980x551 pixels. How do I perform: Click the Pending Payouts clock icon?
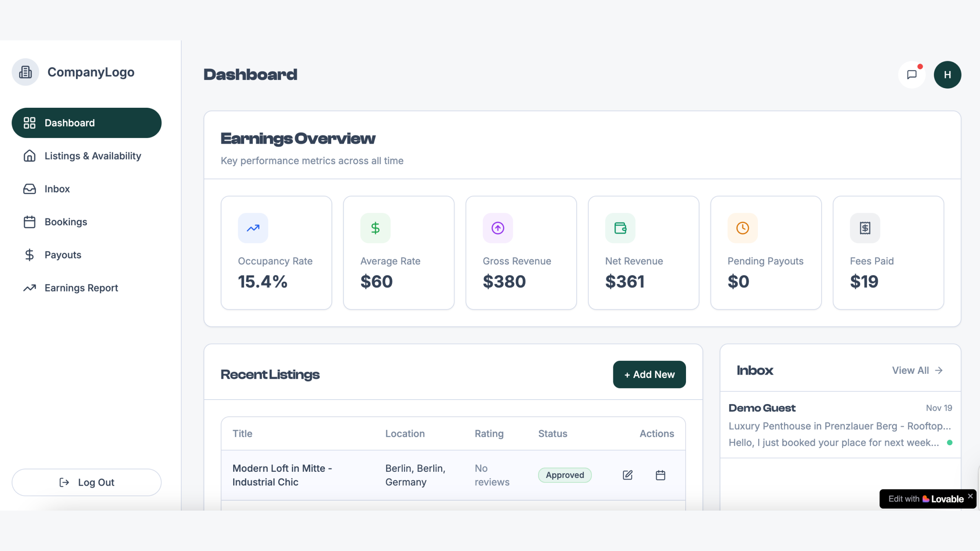[x=742, y=228]
